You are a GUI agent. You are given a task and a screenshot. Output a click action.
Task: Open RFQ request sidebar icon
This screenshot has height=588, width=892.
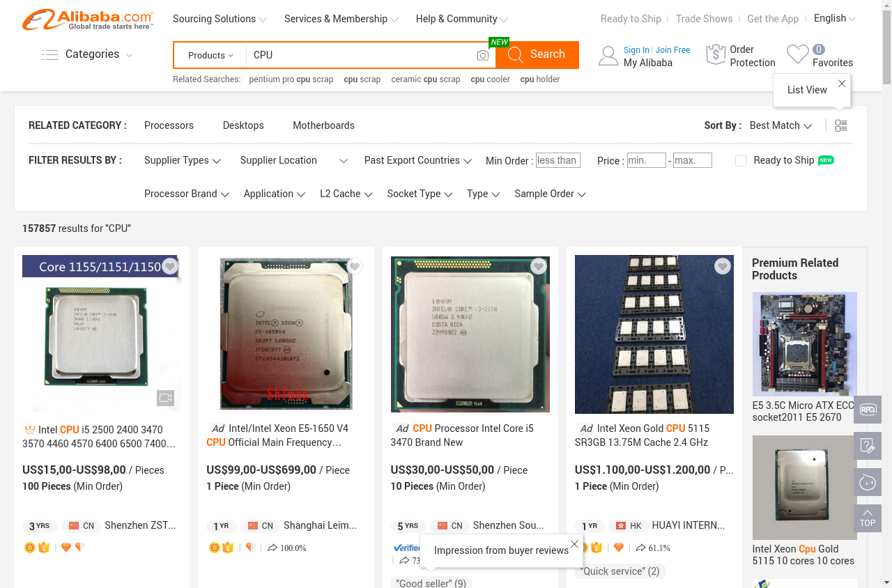(868, 410)
